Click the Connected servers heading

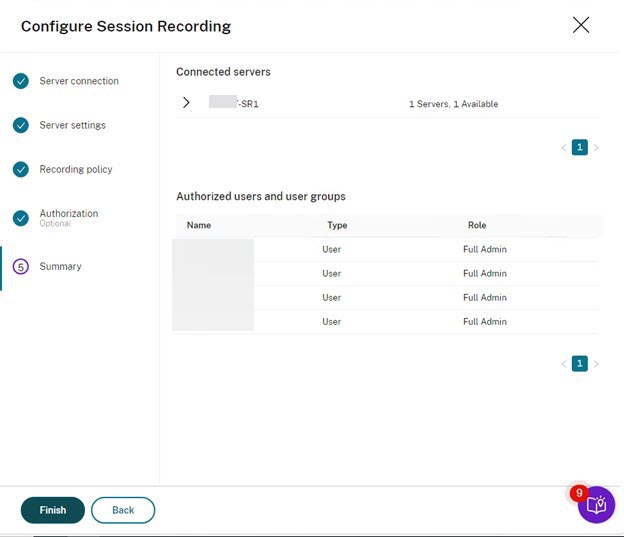(223, 72)
